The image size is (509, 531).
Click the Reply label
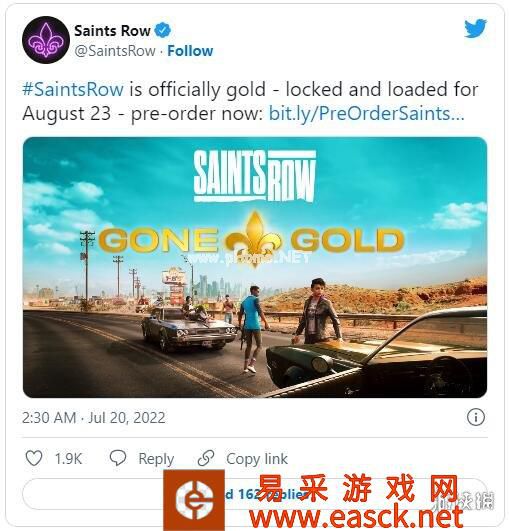pyautogui.click(x=156, y=459)
